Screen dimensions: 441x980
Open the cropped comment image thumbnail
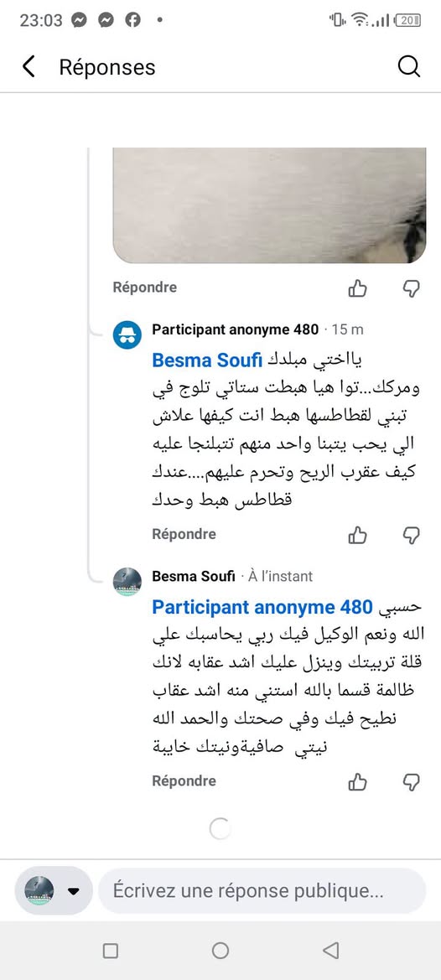pos(269,205)
